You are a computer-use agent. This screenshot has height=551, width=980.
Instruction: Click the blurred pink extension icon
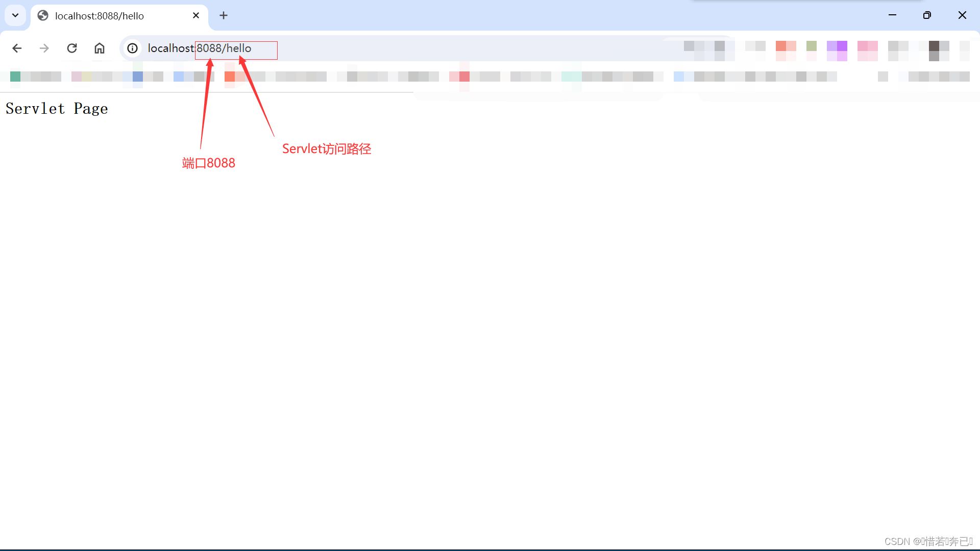(867, 49)
